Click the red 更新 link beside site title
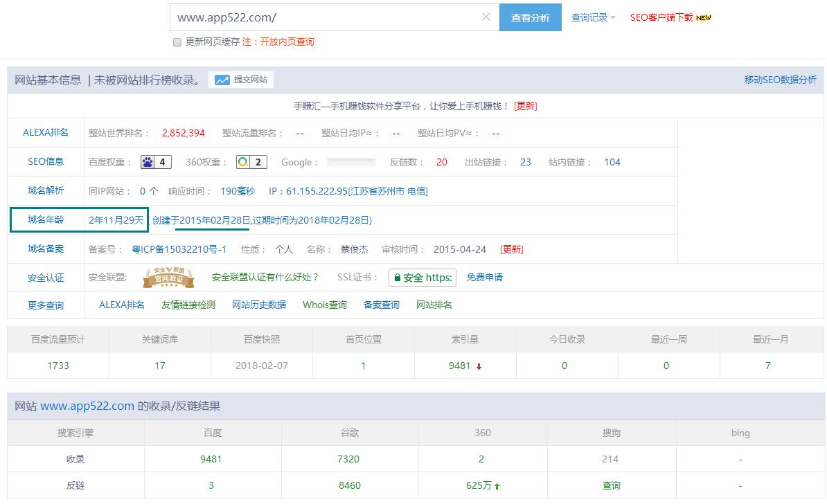Image resolution: width=827 pixels, height=504 pixels. pos(525,106)
